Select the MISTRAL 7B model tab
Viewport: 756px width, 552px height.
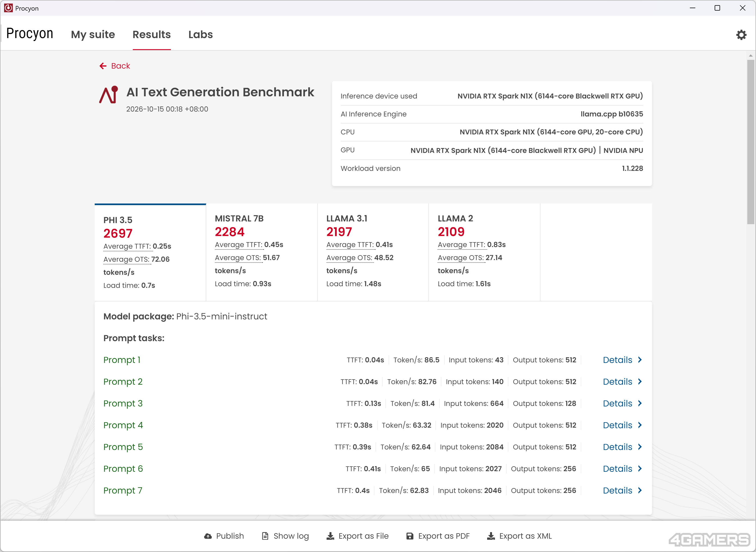[262, 252]
